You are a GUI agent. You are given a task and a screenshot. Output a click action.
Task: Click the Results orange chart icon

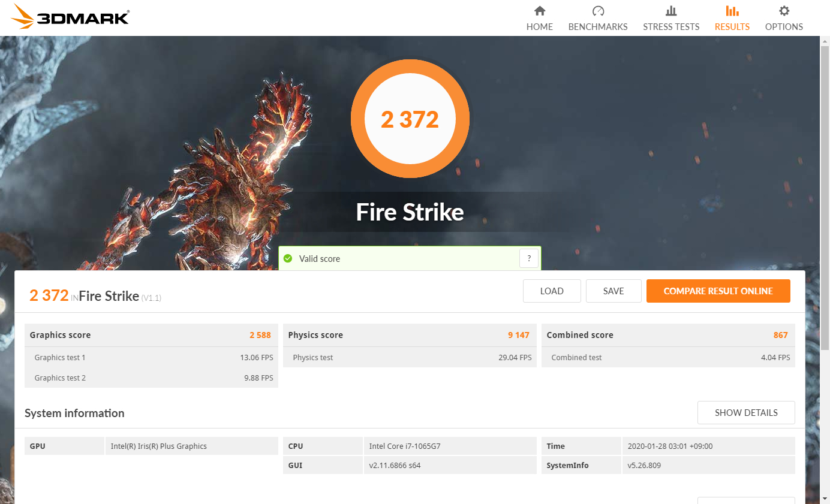coord(732,11)
